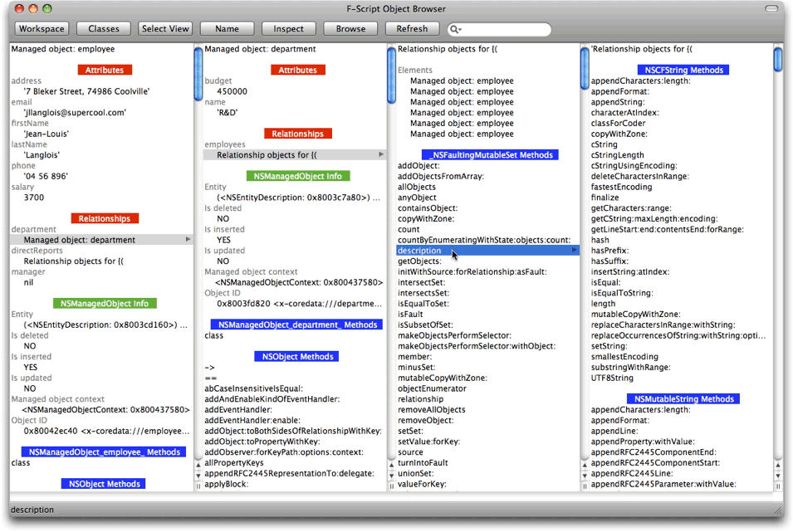This screenshot has height=532, width=793.
Task: Expand the employees relationship row arrow in department column
Action: 381,154
